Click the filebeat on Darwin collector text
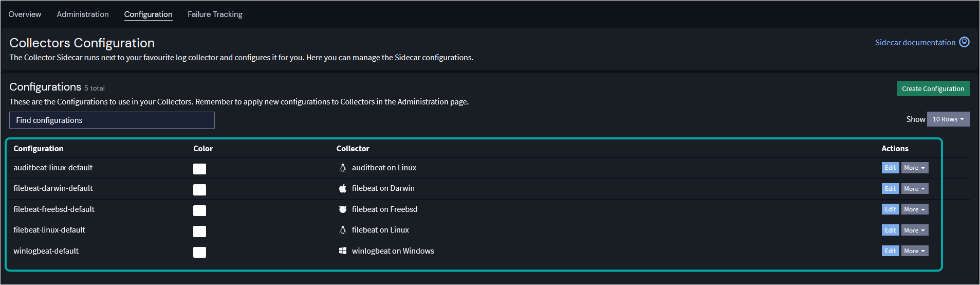 point(383,188)
